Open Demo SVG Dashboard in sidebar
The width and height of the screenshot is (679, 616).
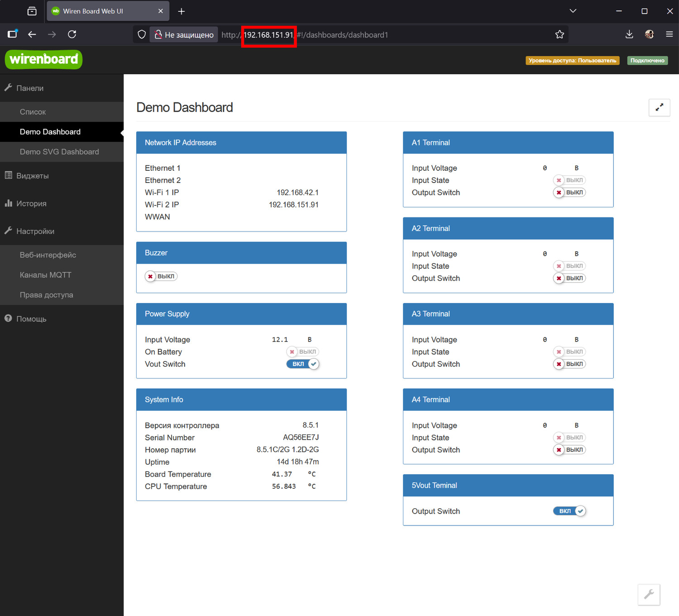coord(59,152)
